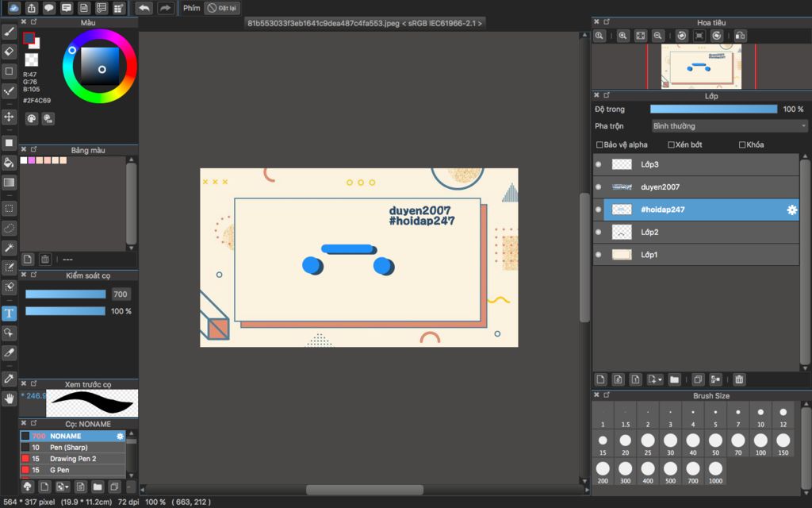Zoom in using the navigator magnifier plus
The width and height of the screenshot is (812, 508).
tap(622, 36)
